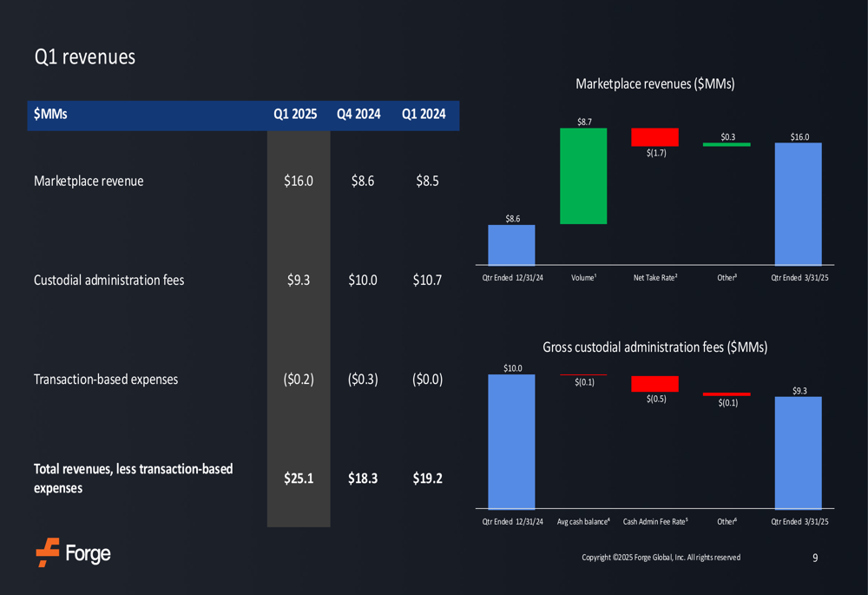Click 'Gross custodial administration fees ($MMs)' title
Viewport: 868px width, 595px height.
pyautogui.click(x=654, y=347)
